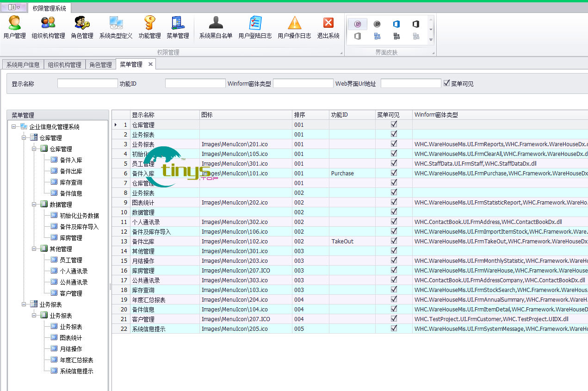Open 用户管理 in the ribbon
The height and width of the screenshot is (391, 588).
click(x=14, y=27)
